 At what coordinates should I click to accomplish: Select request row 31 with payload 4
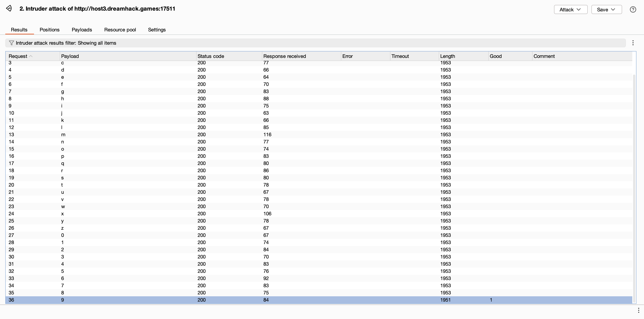(x=319, y=264)
